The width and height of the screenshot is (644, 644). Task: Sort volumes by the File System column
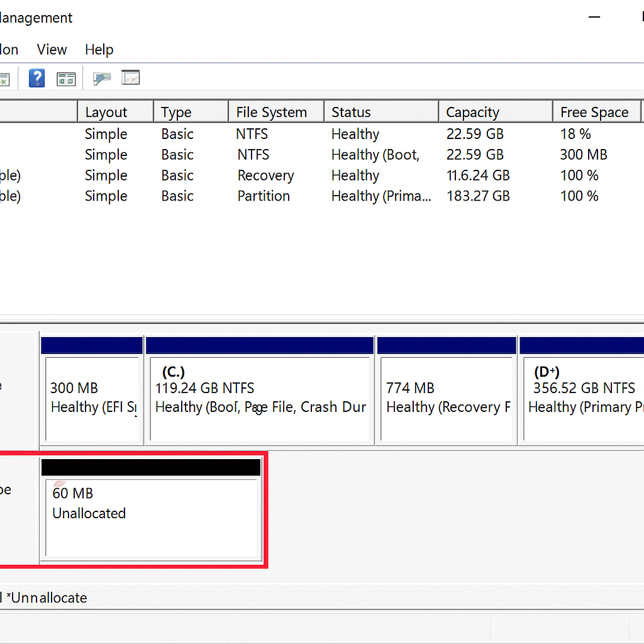coord(275,111)
